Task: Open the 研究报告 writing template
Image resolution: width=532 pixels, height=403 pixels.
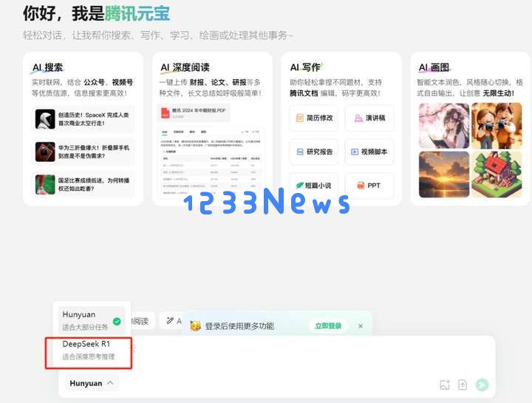Action: pyautogui.click(x=314, y=152)
